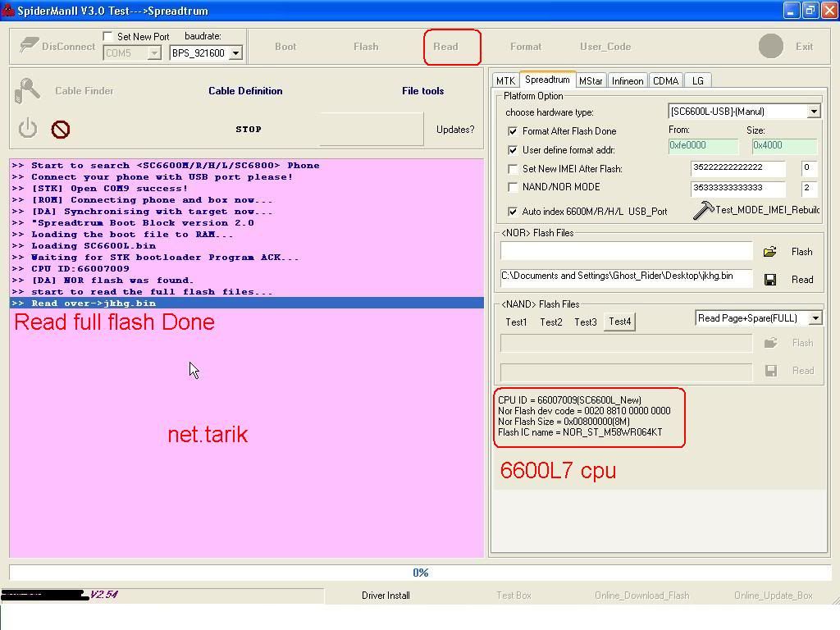Viewport: 840px width, 630px height.
Task: Switch to the CDMA tab
Action: pos(666,81)
